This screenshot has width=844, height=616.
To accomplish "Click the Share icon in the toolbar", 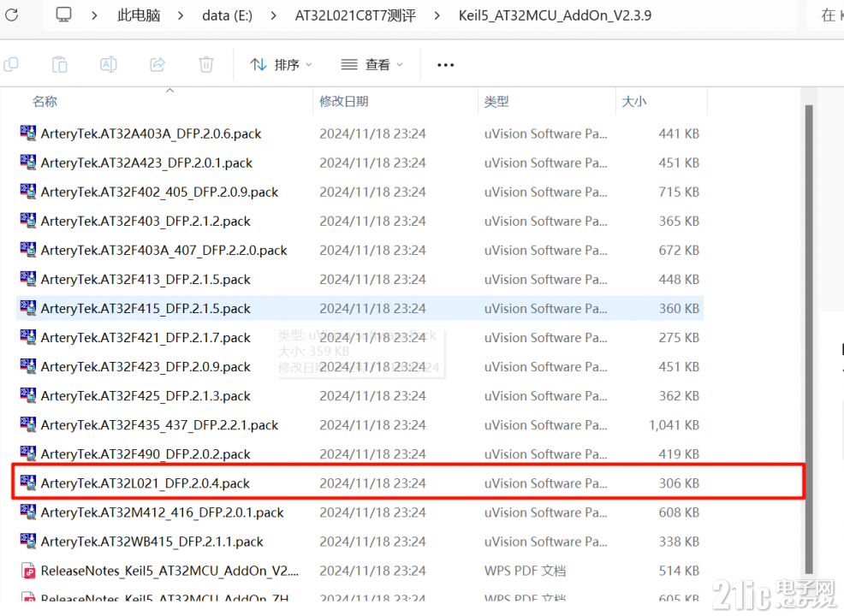I will [158, 64].
